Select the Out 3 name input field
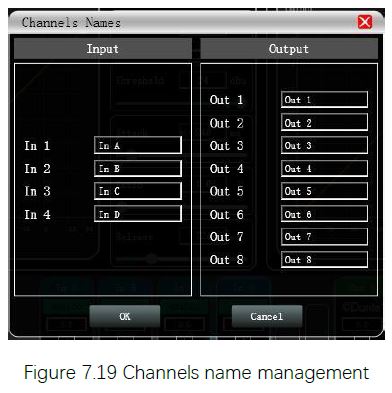The image size is (392, 393). (x=324, y=145)
